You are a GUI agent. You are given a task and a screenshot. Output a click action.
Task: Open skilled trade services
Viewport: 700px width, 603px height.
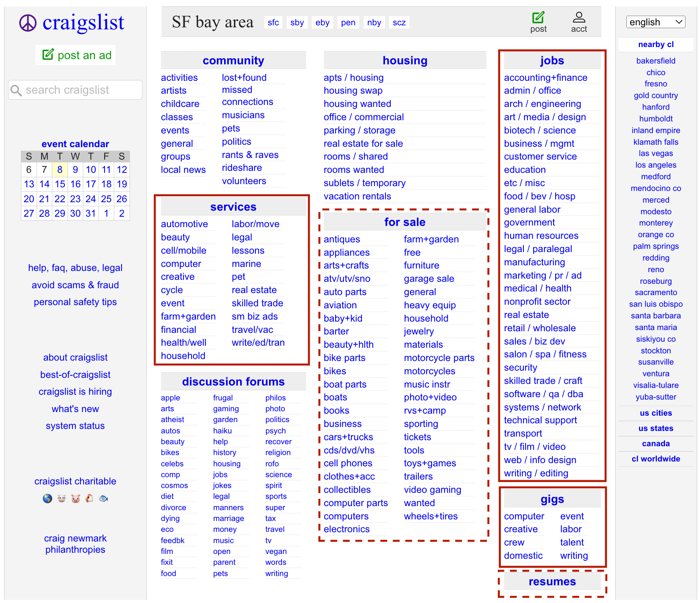click(257, 303)
